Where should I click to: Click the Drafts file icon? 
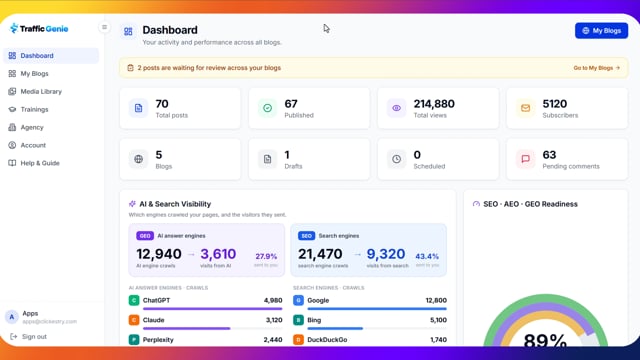[267, 159]
